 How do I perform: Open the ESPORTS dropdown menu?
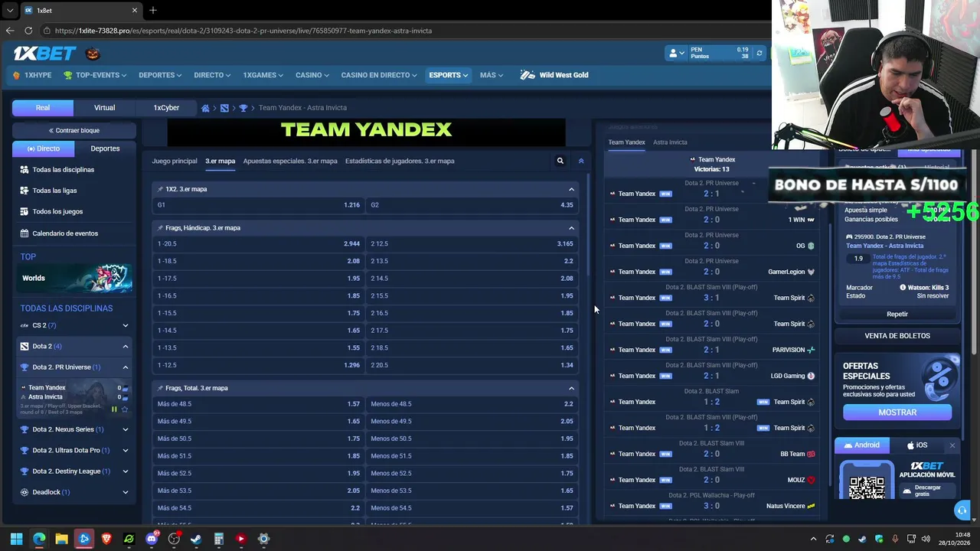(x=449, y=75)
